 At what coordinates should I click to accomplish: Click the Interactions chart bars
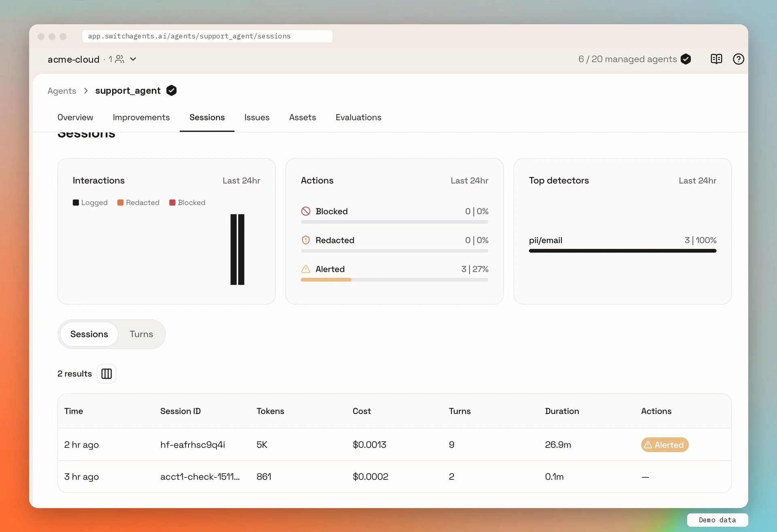click(238, 250)
